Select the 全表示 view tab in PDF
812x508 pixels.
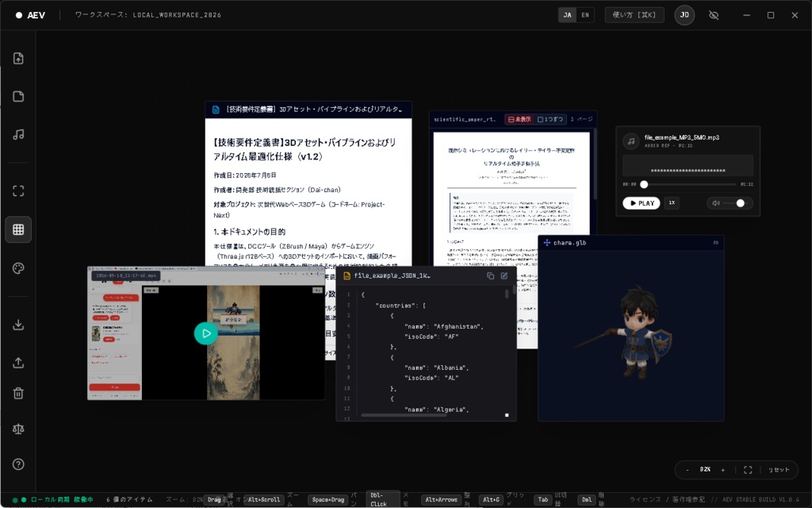[519, 119]
